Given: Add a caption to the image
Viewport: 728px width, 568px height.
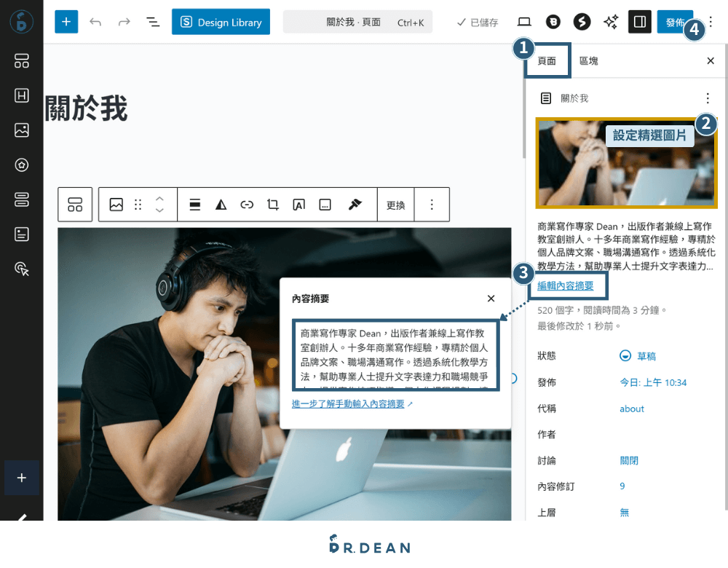Looking at the screenshot, I should click(x=325, y=205).
